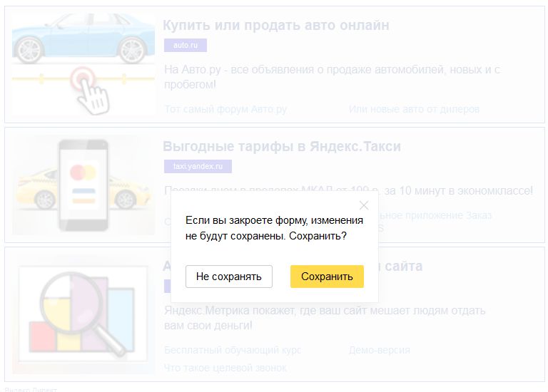Open the 'Или новые авто от дилеров' sitelink
Image resolution: width=548 pixels, height=392 pixels.
pyautogui.click(x=414, y=109)
